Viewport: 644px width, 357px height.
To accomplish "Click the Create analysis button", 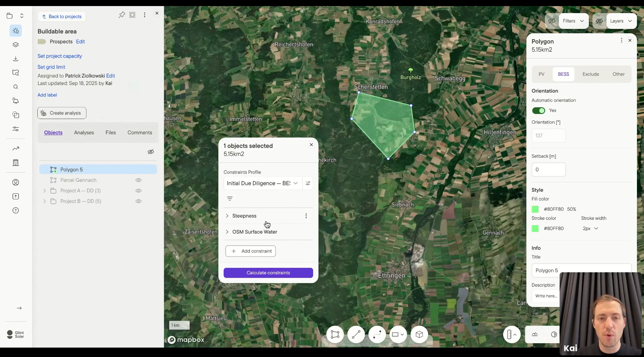I will [x=61, y=113].
